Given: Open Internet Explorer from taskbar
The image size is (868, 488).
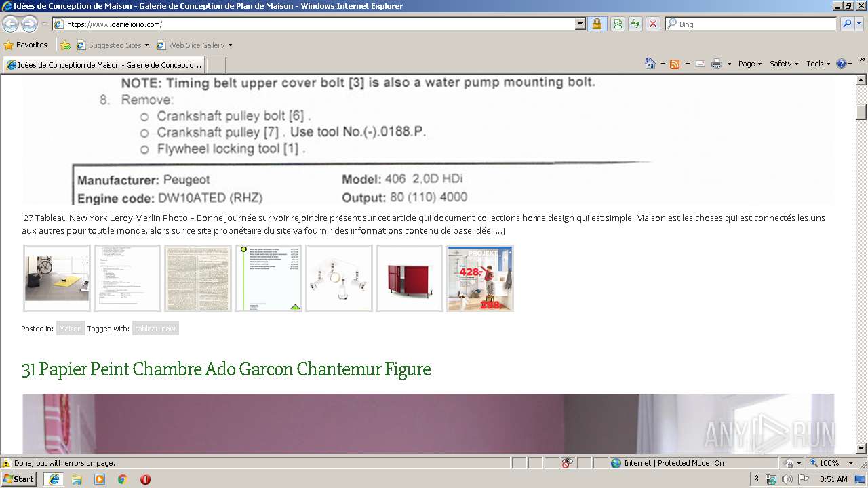Looking at the screenshot, I should coord(54,479).
